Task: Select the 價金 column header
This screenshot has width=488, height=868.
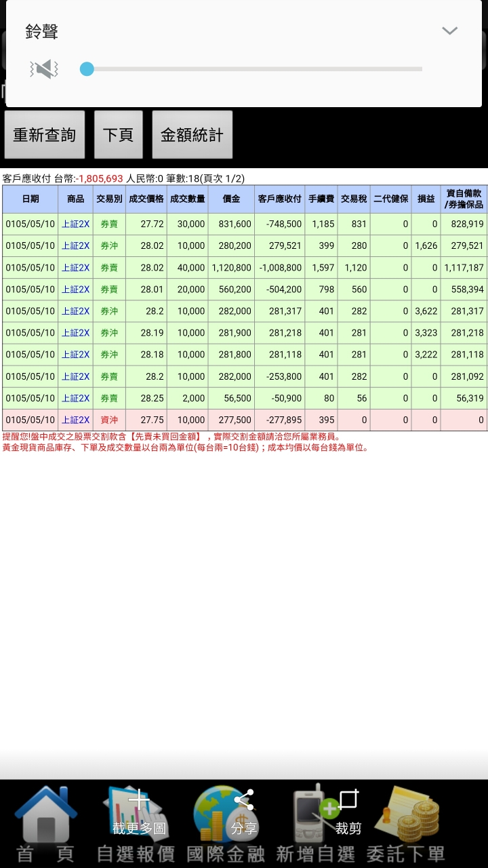Action: pos(231,199)
